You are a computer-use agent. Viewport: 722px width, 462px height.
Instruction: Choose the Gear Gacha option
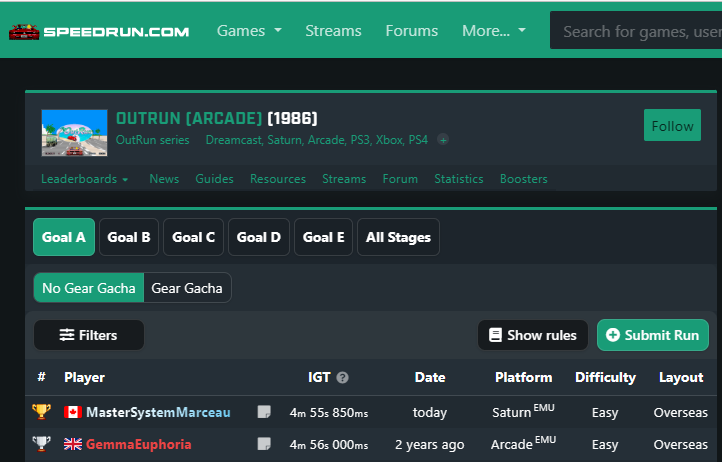(x=187, y=288)
